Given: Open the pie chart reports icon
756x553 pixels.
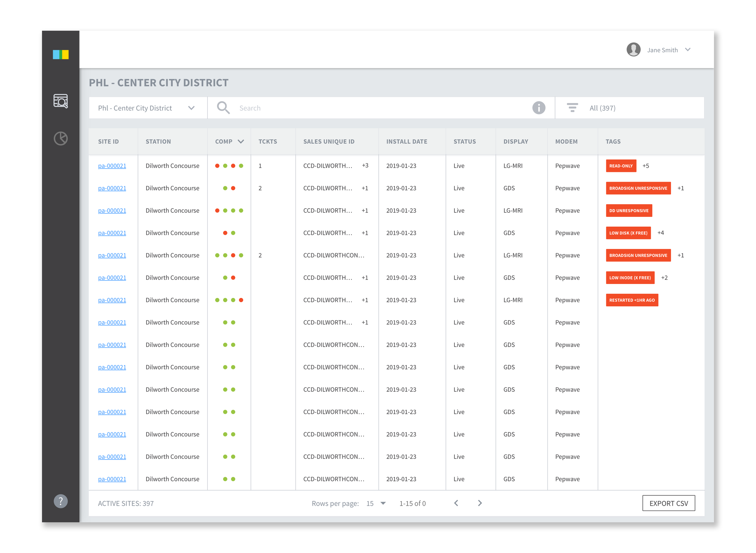Looking at the screenshot, I should (x=60, y=138).
